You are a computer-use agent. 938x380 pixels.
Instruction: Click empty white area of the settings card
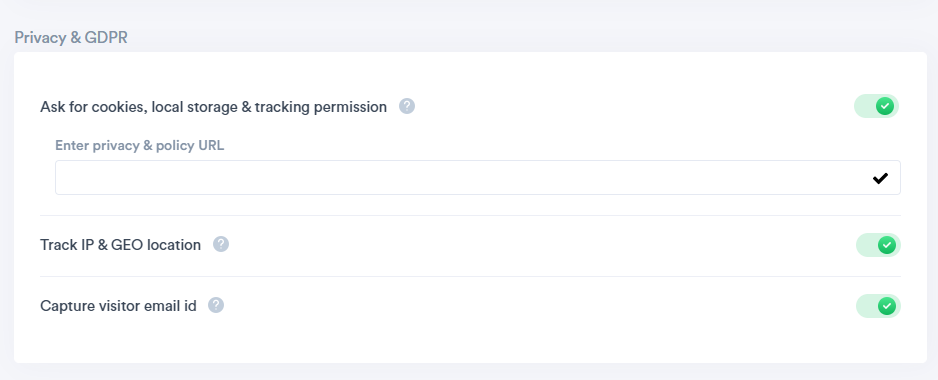tap(538, 338)
